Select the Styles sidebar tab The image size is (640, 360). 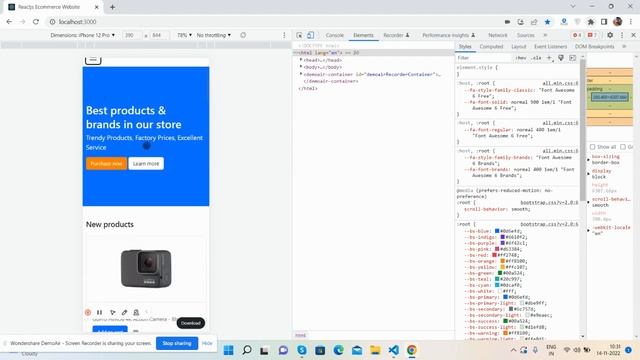pos(465,47)
